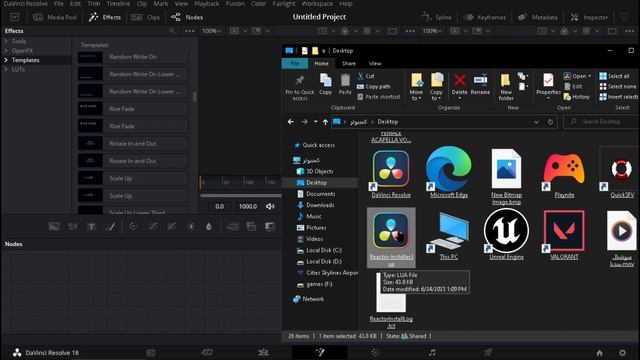The image size is (640, 360).
Task: Add Background tool from Fusion toolbar
Action: click(x=54, y=227)
